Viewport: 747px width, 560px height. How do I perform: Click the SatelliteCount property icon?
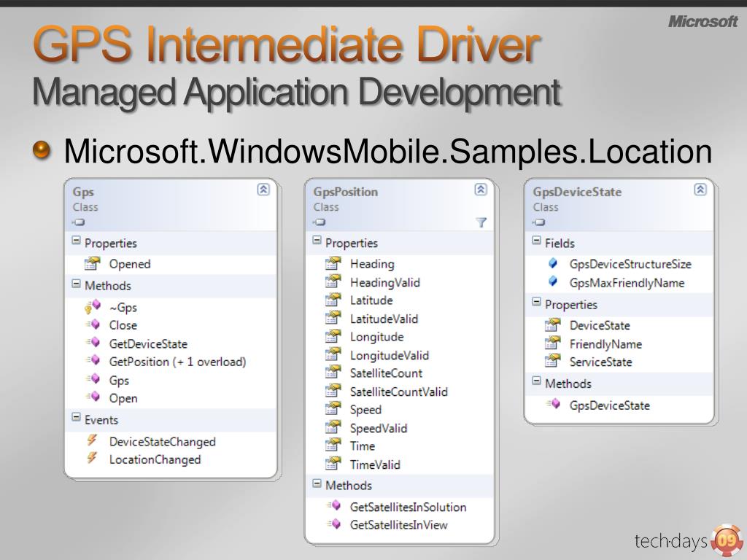pyautogui.click(x=333, y=373)
